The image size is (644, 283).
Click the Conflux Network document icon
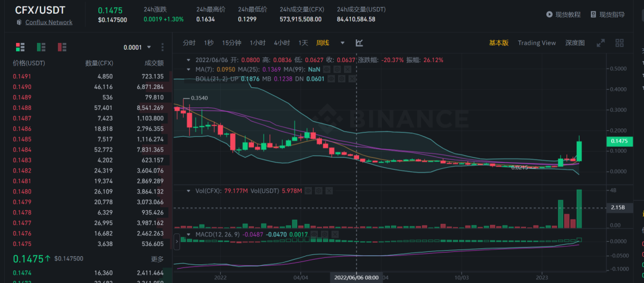19,22
